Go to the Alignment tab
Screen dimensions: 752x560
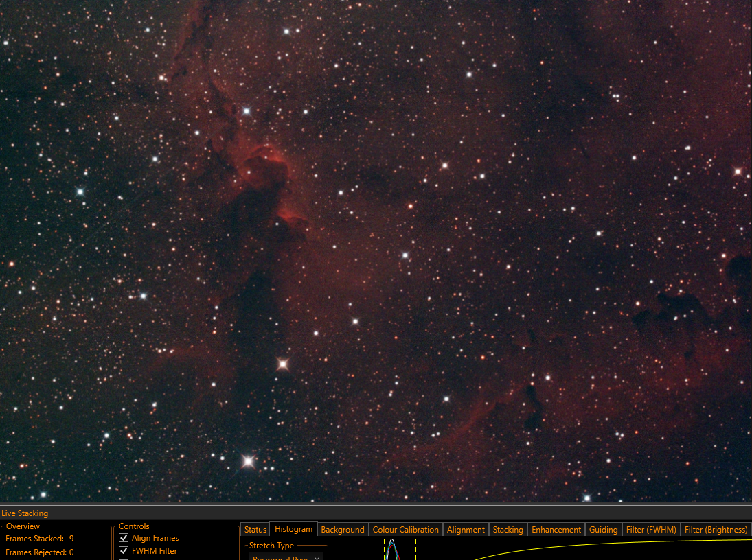click(x=466, y=529)
